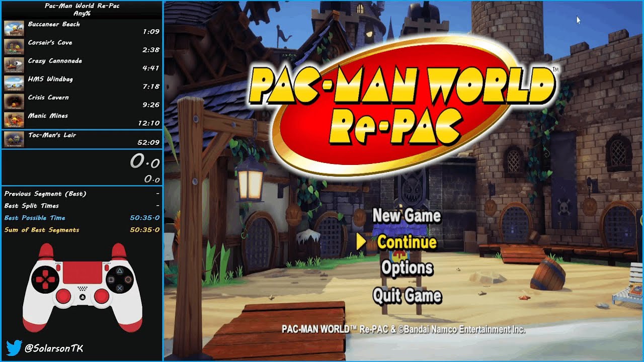Click the Sum of Best Segments label
644x362 pixels.
point(42,230)
